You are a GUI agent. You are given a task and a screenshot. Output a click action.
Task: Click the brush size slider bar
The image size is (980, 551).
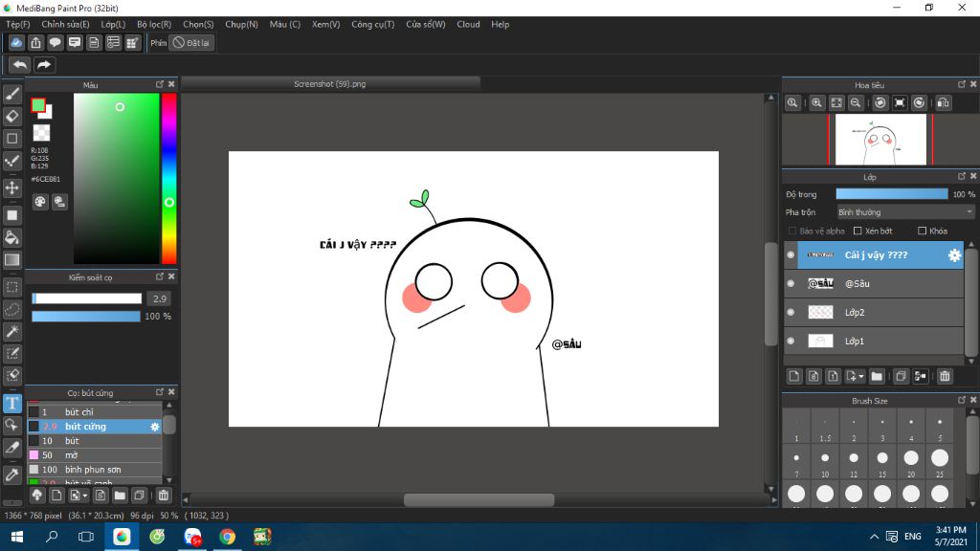pos(87,298)
